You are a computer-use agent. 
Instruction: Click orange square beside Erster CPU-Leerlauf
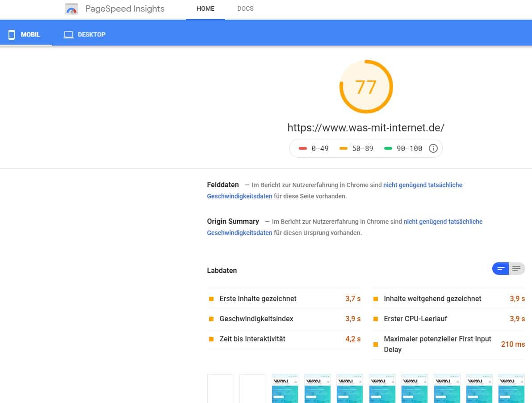click(376, 319)
